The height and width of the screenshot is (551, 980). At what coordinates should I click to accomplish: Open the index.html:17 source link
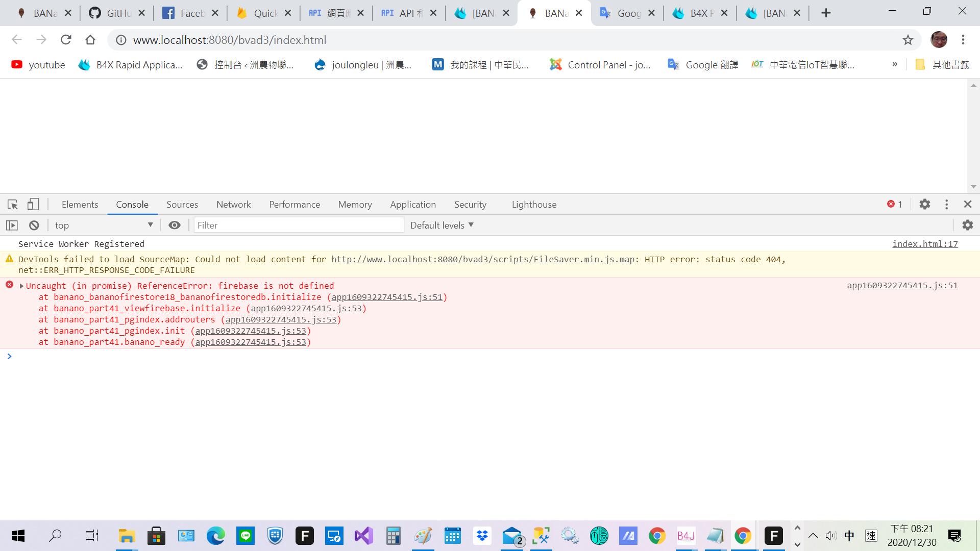[924, 244]
